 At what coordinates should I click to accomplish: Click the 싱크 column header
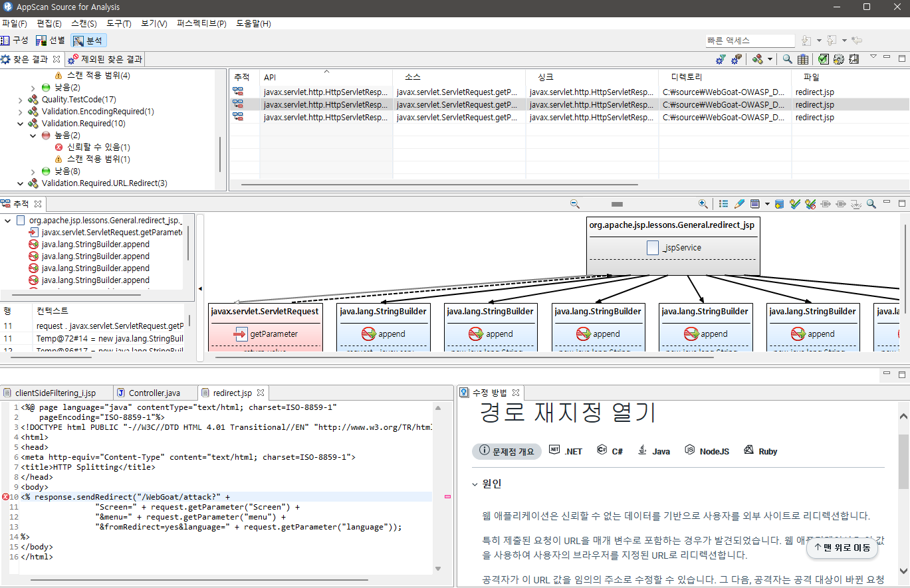point(592,77)
